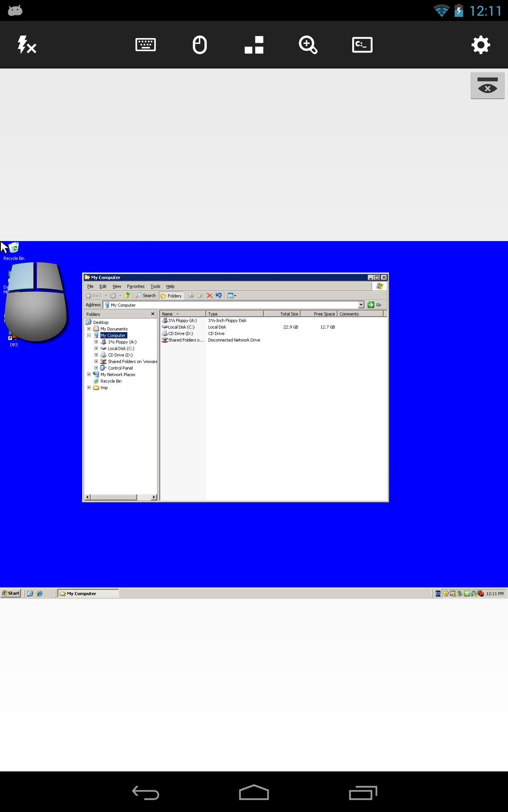The height and width of the screenshot is (812, 508).
Task: Open the Address bar dropdown arrow
Action: pyautogui.click(x=361, y=305)
